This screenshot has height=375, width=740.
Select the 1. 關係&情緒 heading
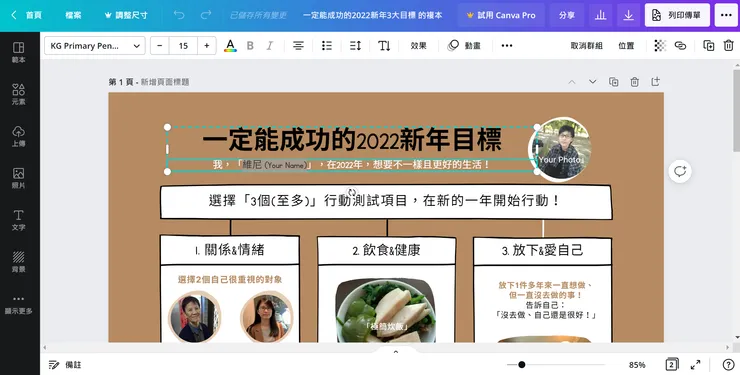tap(230, 250)
